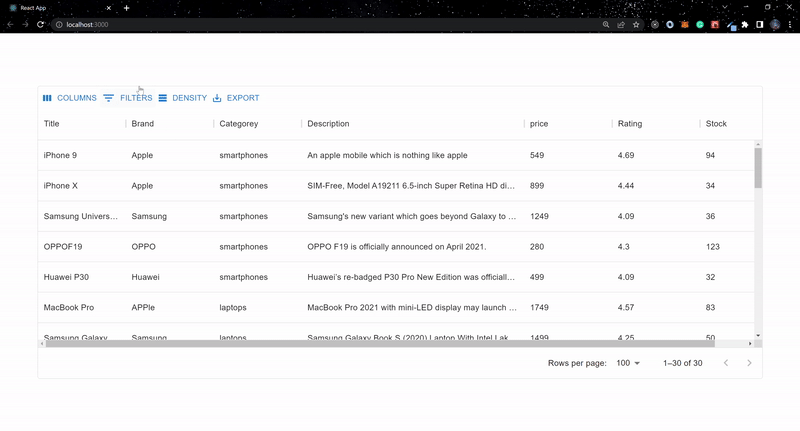The image size is (800, 431).
Task: Select the React App browser tab
Action: click(61, 8)
